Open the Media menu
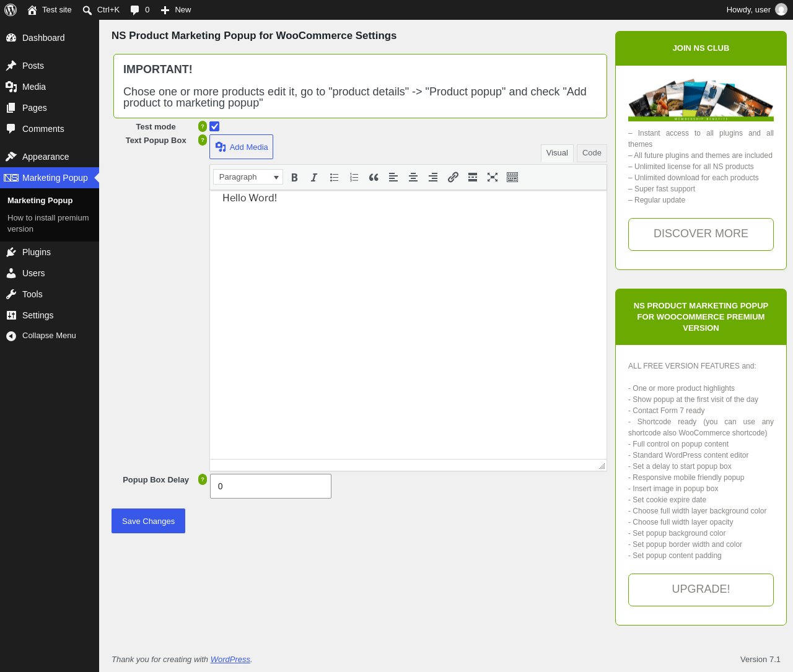 pos(50,87)
